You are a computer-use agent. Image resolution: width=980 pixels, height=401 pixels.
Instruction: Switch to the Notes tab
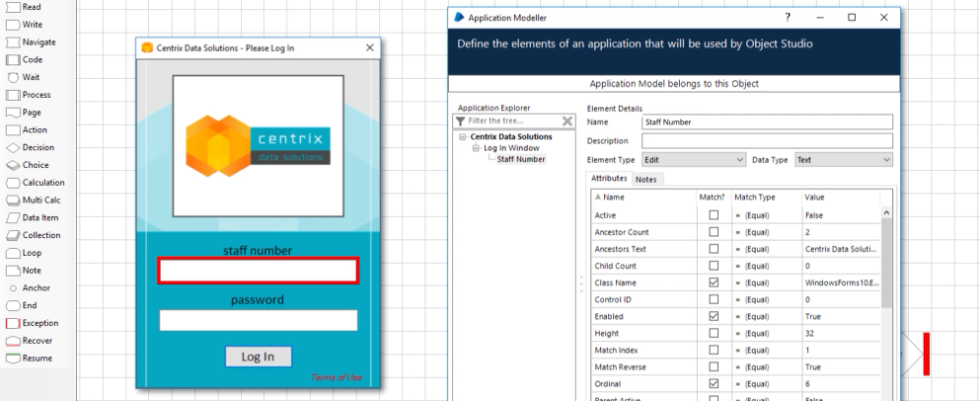click(x=645, y=179)
